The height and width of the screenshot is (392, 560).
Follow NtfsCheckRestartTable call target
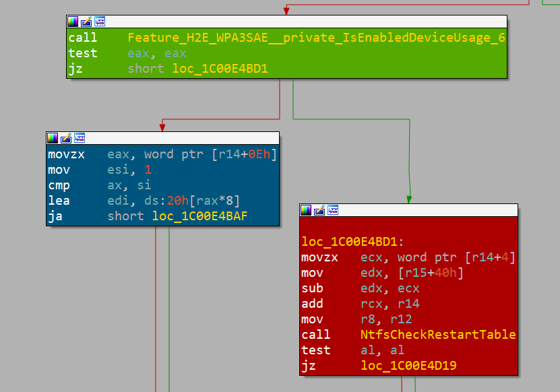click(437, 335)
